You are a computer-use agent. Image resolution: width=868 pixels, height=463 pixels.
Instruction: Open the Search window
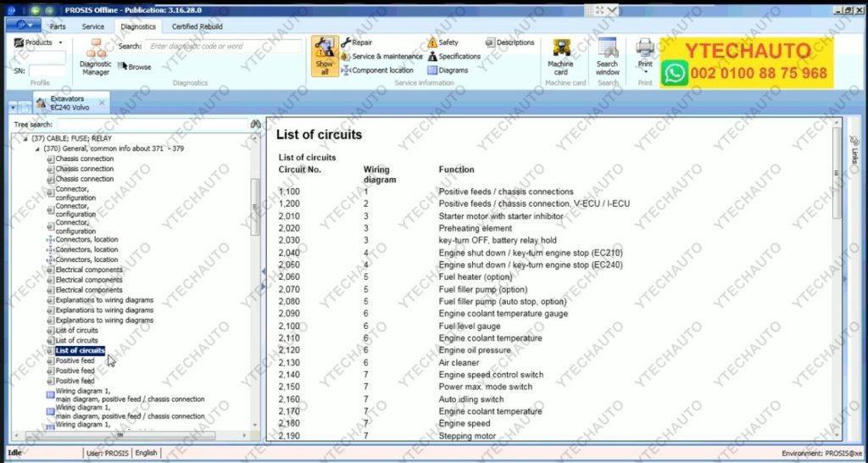(x=608, y=56)
